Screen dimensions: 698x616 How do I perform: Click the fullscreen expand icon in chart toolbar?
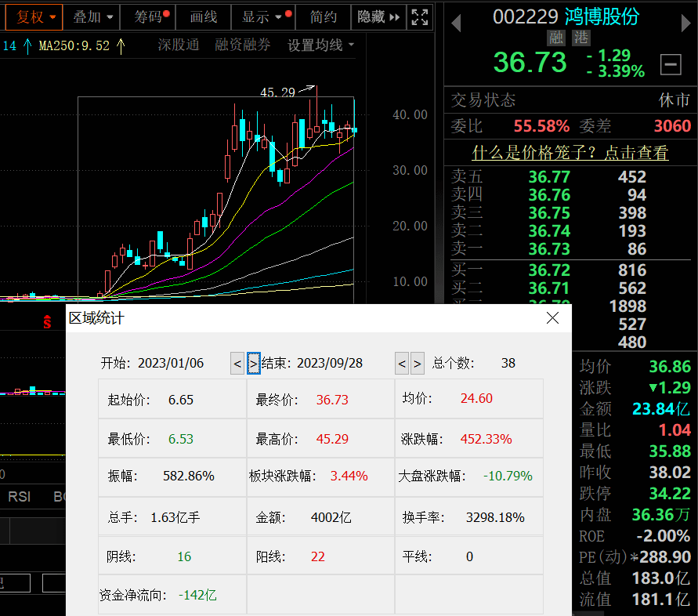[420, 16]
